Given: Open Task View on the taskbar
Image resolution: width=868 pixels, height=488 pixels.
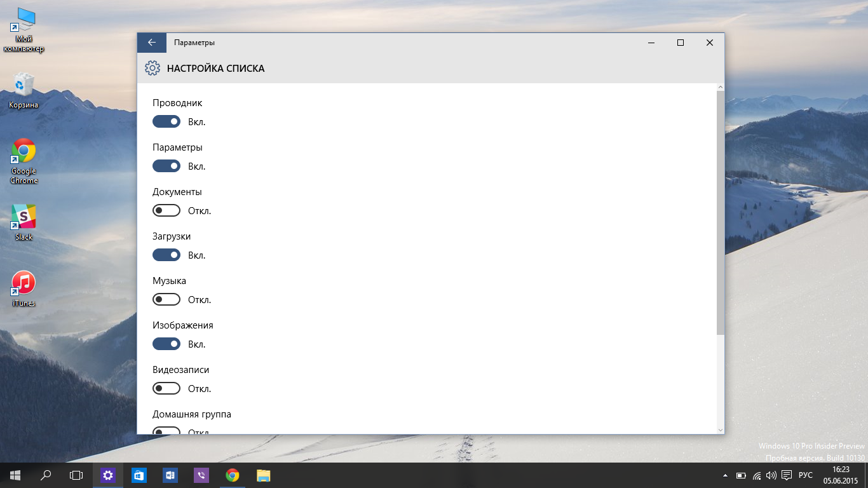Looking at the screenshot, I should pyautogui.click(x=76, y=475).
